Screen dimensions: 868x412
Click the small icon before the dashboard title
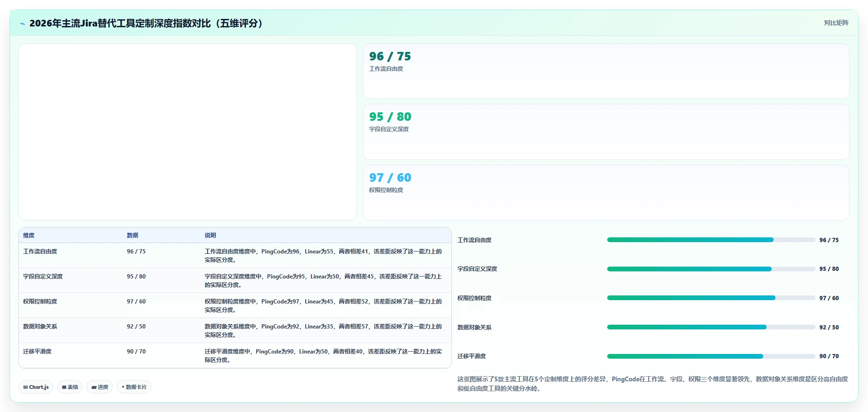coord(22,24)
